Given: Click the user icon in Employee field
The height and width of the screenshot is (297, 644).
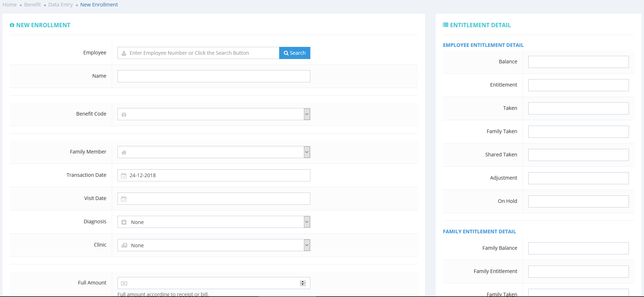Looking at the screenshot, I should [x=124, y=53].
